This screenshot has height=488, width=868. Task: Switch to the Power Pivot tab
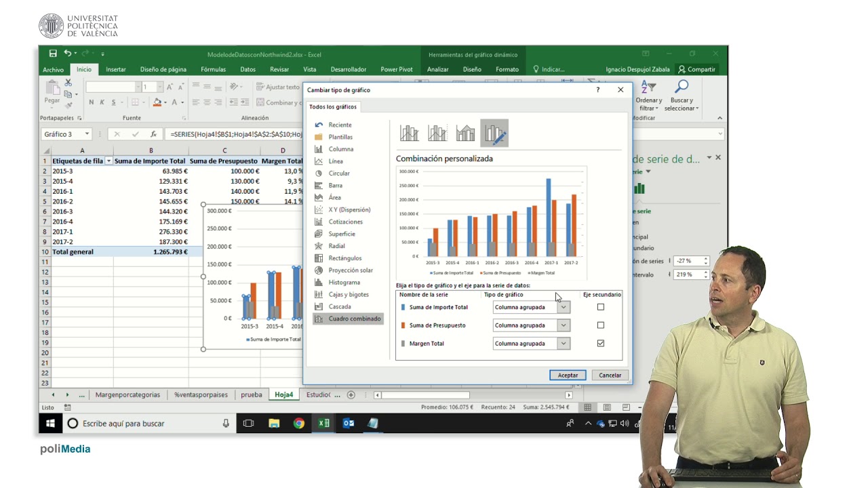(x=397, y=69)
